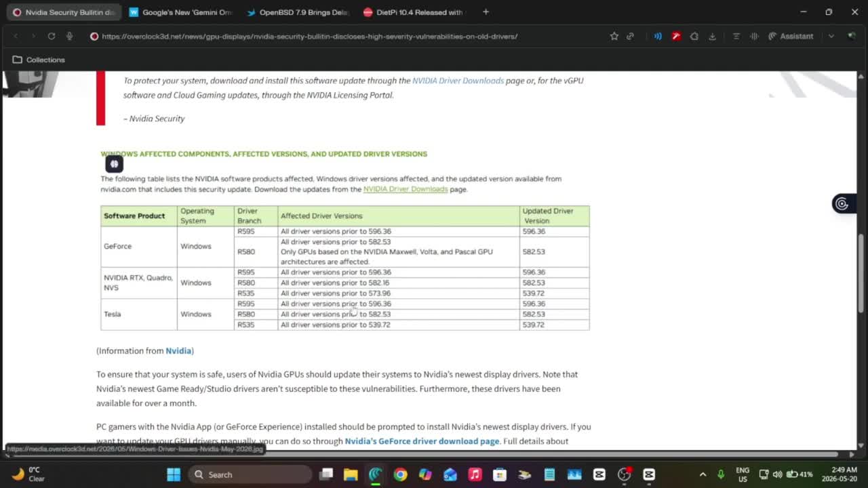The image size is (868, 488).
Task: Open the weather widget showing 0°C Clear
Action: (28, 474)
